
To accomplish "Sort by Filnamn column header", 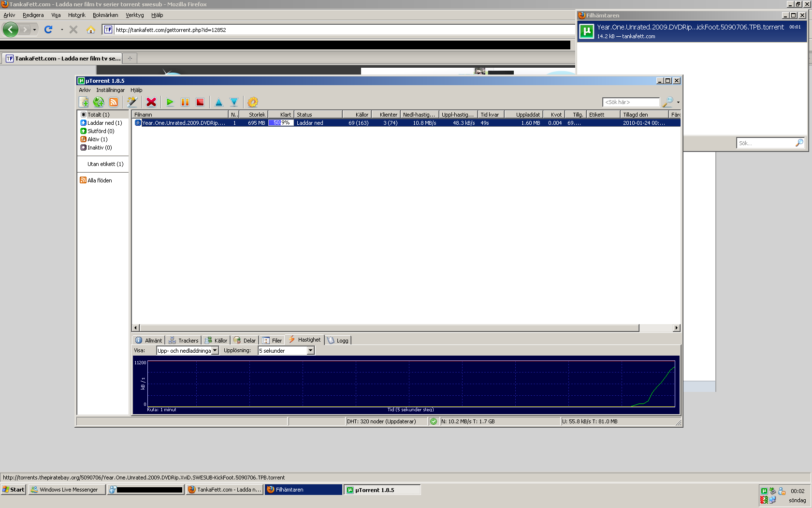I will click(x=180, y=115).
